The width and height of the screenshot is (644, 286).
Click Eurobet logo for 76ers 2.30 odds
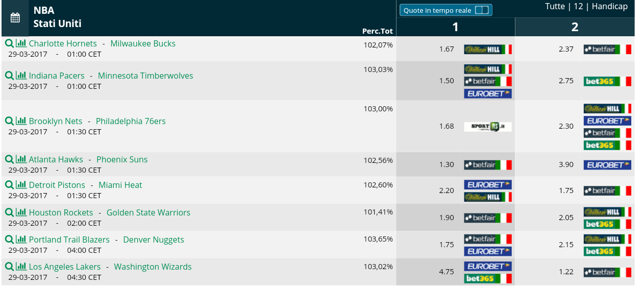608,121
